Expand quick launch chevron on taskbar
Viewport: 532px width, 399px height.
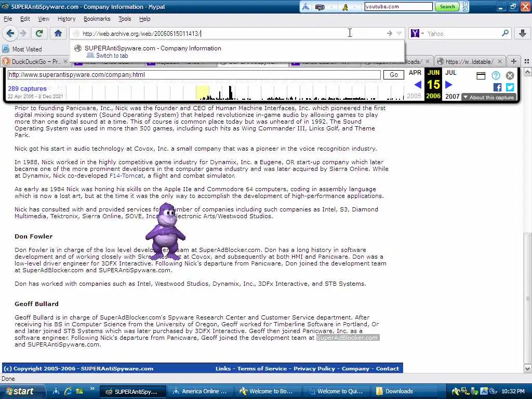click(92, 389)
